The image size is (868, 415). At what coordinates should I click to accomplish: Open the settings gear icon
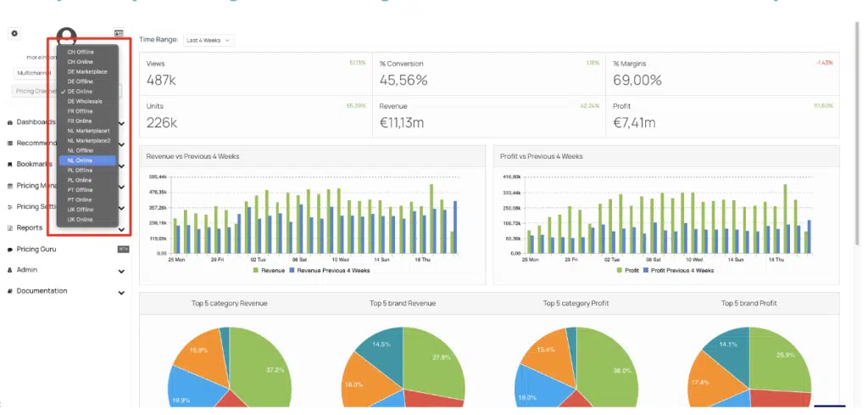point(14,34)
